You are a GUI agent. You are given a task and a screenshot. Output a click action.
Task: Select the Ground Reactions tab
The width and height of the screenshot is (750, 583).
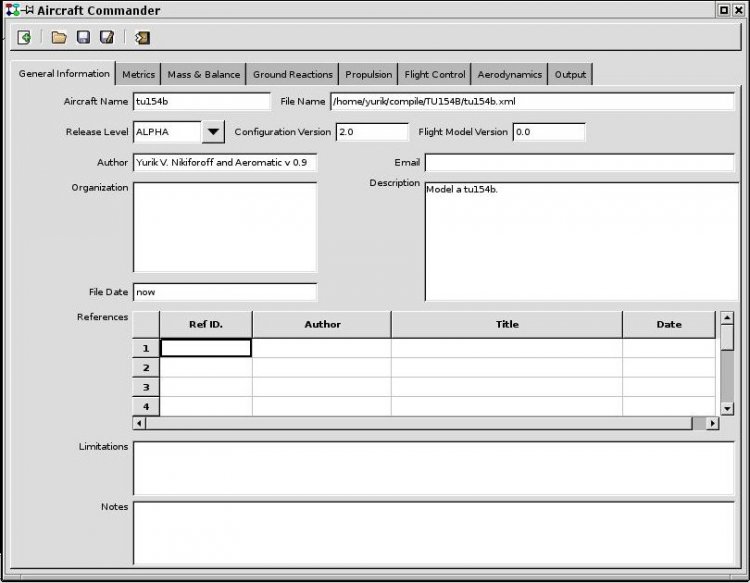click(292, 75)
